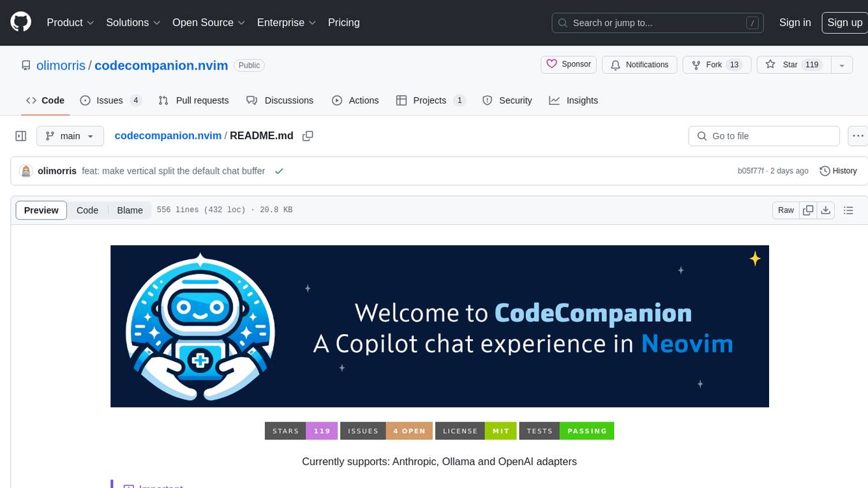This screenshot has height=488, width=868.
Task: Switch to the Security tab
Action: [507, 100]
